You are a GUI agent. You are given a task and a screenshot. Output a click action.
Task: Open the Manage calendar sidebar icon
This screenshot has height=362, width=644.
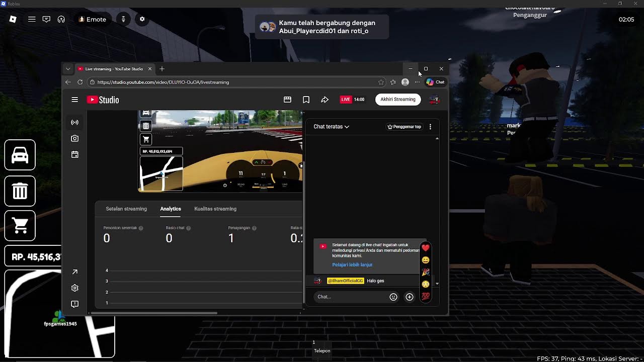point(74,154)
